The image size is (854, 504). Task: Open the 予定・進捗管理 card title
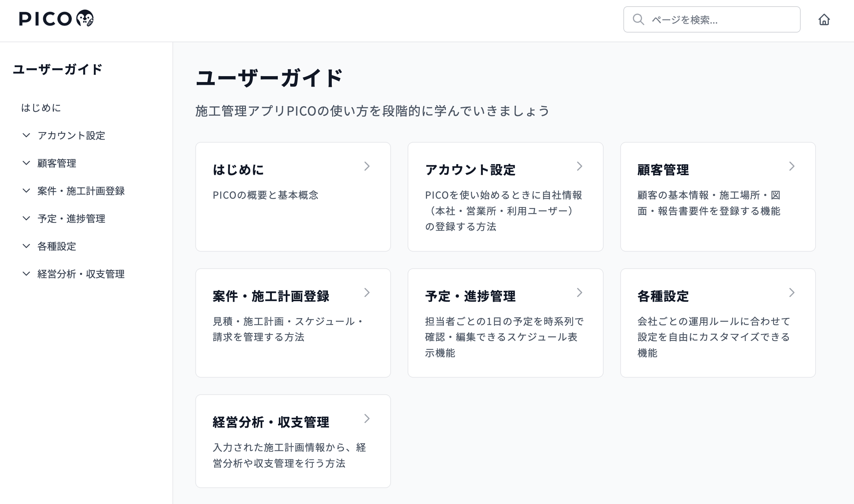pos(470,296)
